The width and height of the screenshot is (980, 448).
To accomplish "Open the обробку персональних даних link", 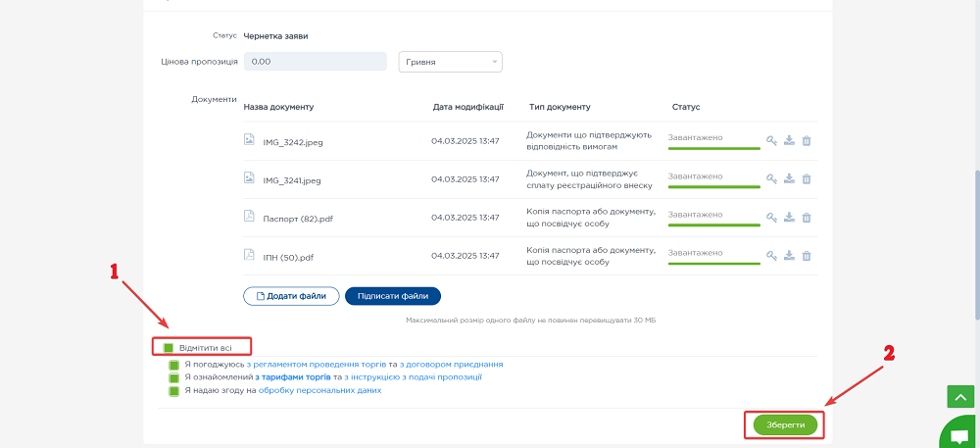I will [319, 390].
